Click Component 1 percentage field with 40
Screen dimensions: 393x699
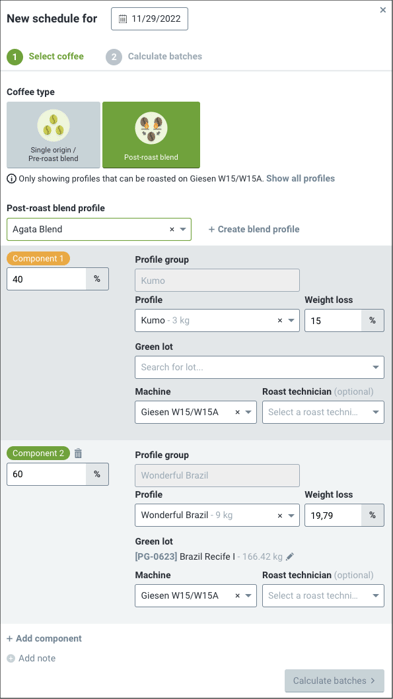click(46, 280)
